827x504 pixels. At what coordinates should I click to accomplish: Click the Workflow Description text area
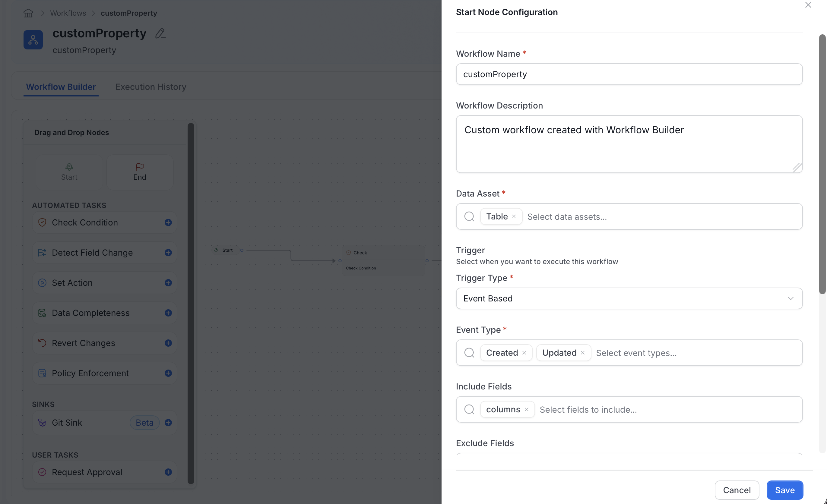coord(629,144)
